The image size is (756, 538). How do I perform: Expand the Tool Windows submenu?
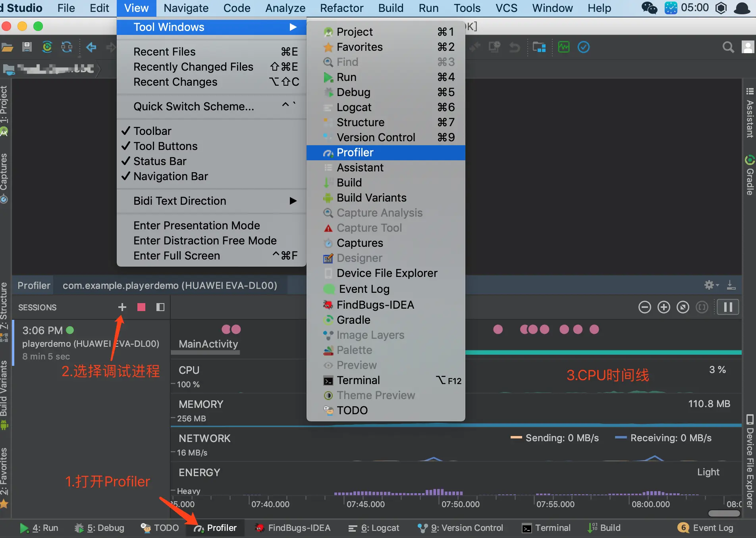click(x=212, y=27)
